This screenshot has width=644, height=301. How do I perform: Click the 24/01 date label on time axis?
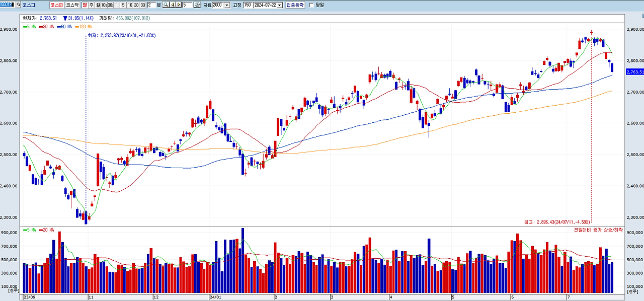(x=215, y=297)
